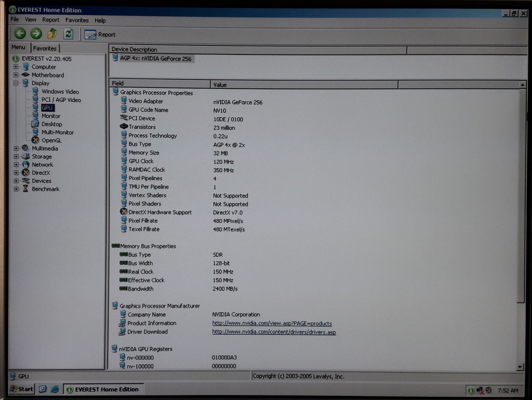The width and height of the screenshot is (532, 400).
Task: Click the green Back arrow toolbar button
Action: tap(20, 33)
